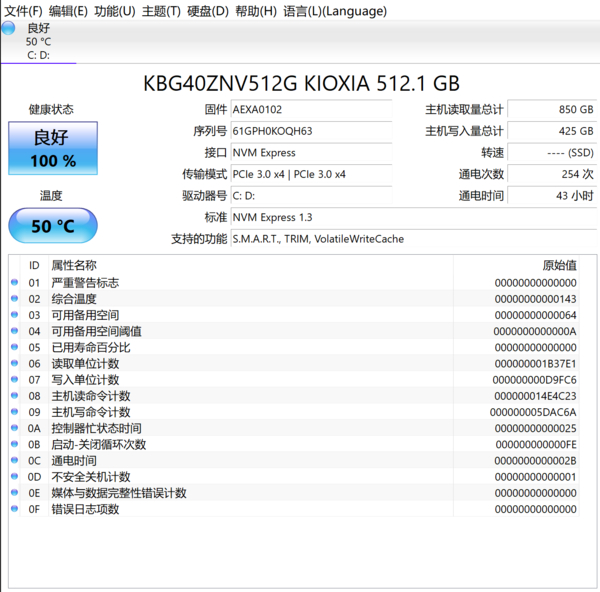Open the 硬盘(D) menu

[x=207, y=11]
